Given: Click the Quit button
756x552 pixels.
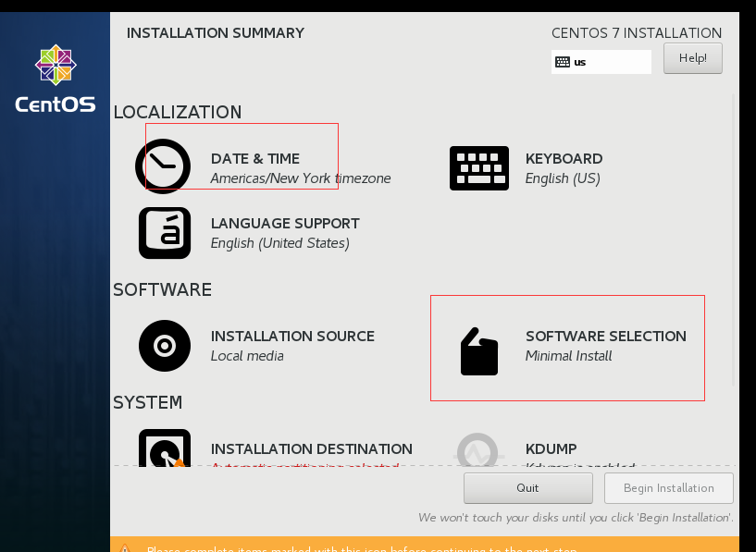Looking at the screenshot, I should (528, 488).
